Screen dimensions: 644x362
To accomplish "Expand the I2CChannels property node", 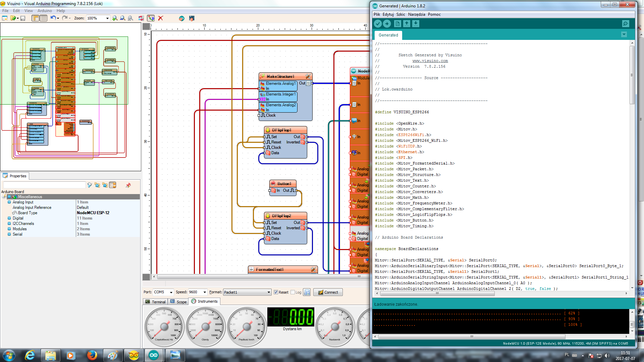I will coord(9,224).
